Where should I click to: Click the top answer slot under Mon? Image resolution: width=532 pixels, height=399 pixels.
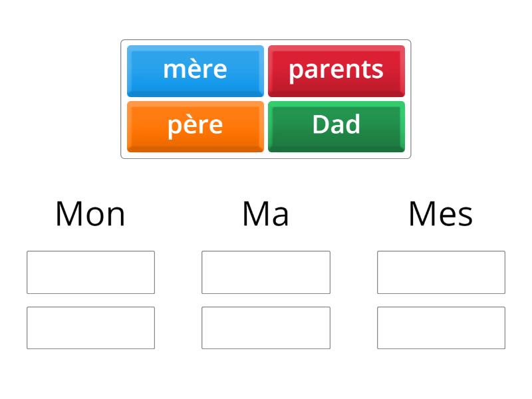tap(91, 272)
